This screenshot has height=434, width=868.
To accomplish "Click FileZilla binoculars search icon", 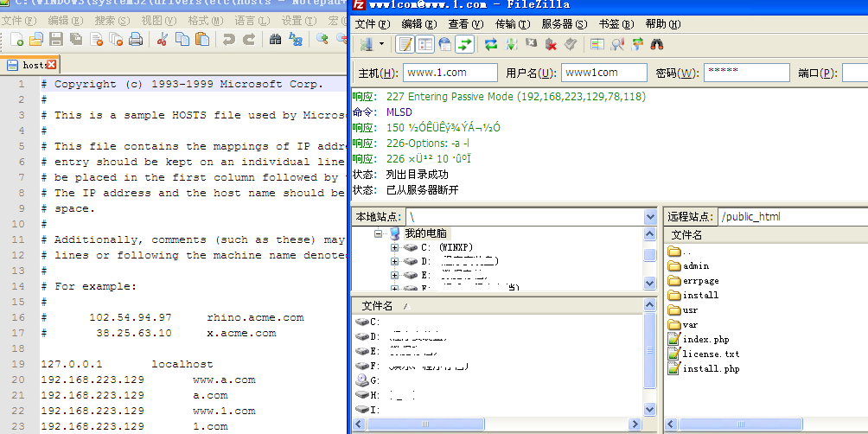I will coord(657,44).
